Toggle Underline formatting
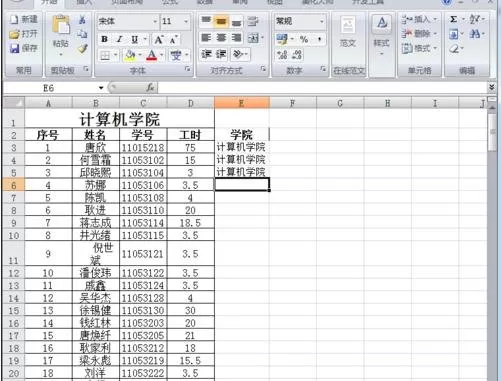Viewport: 501px width, 381px height. pyautogui.click(x=135, y=40)
